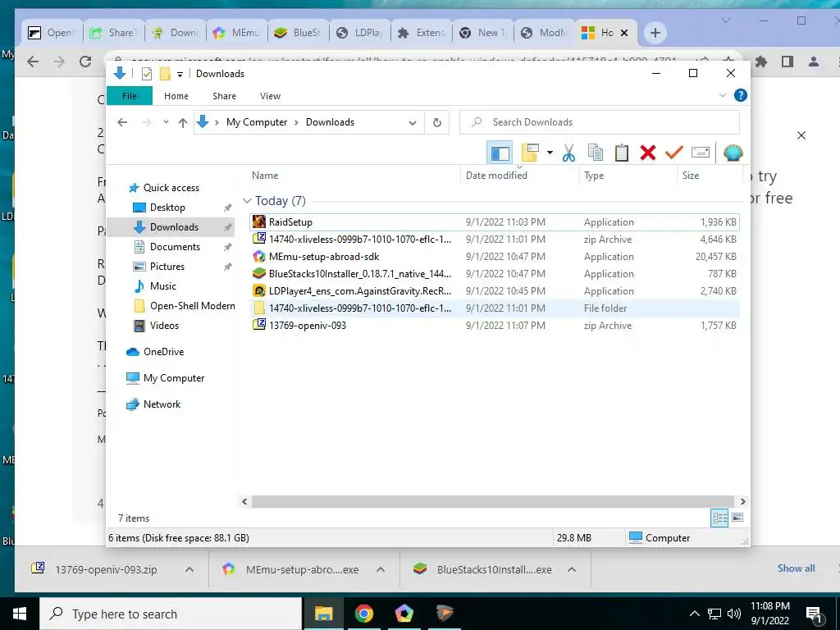The image size is (840, 630).
Task: Click My Computer in the address breadcrumb
Action: click(x=257, y=122)
